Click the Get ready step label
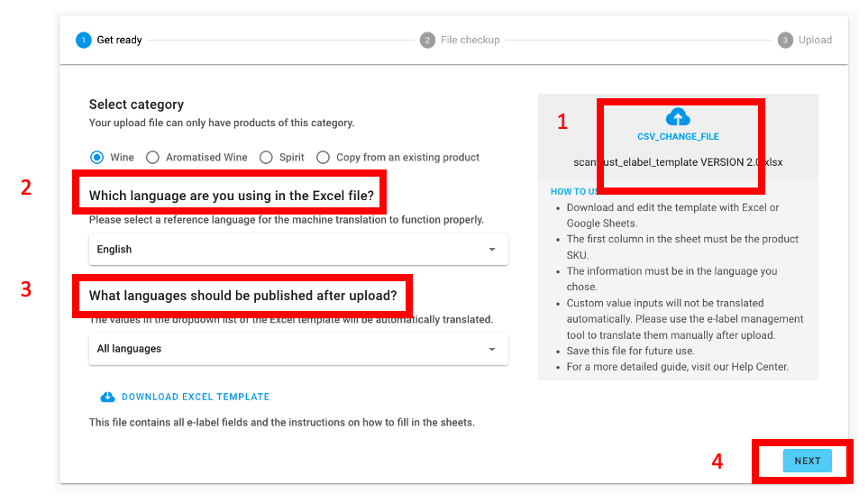 pyautogui.click(x=120, y=40)
